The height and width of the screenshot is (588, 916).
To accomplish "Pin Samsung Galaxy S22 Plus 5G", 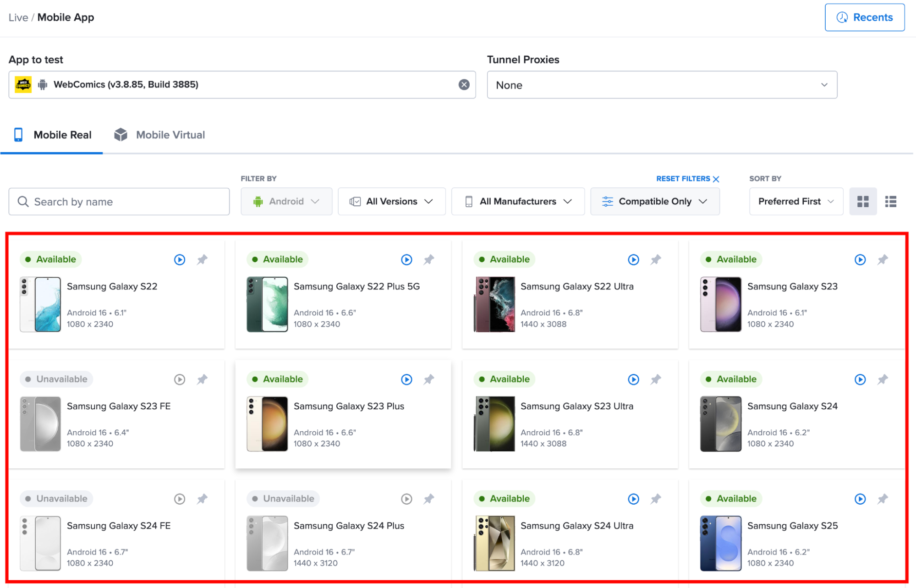I will coord(429,260).
